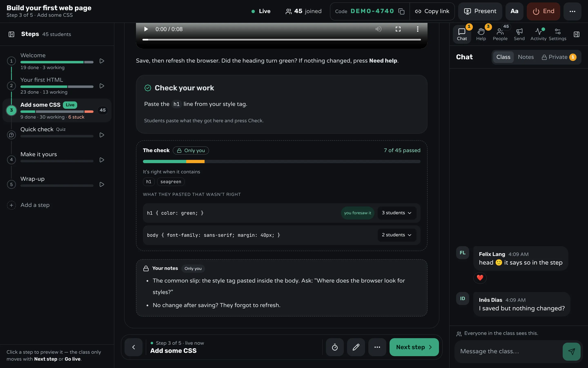Send the class message
The width and height of the screenshot is (588, 368).
pyautogui.click(x=571, y=351)
